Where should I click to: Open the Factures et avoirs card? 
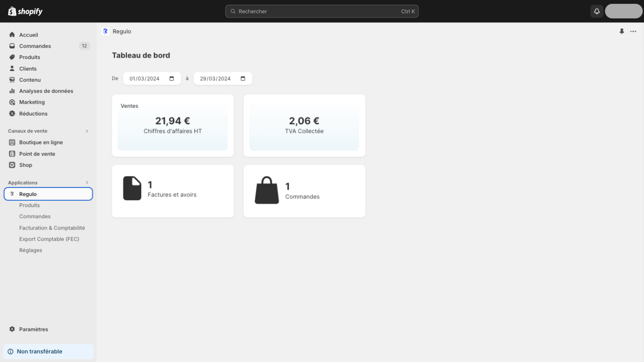tap(173, 191)
